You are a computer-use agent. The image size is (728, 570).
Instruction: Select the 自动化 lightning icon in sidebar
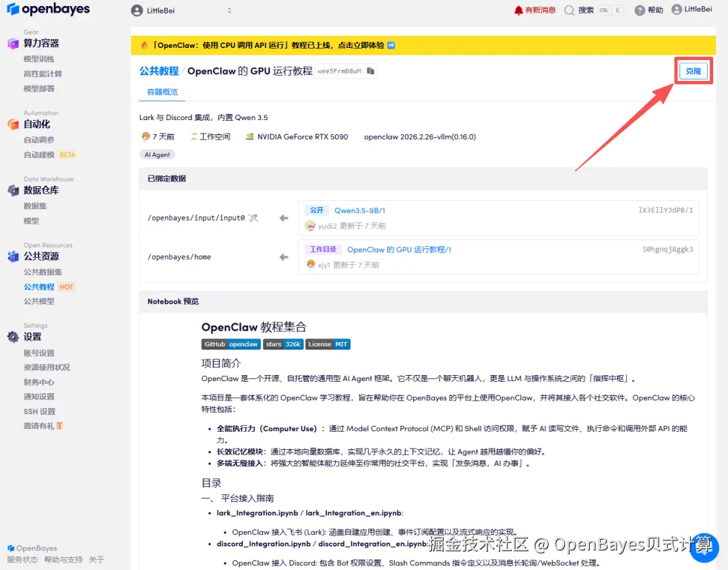(14, 124)
